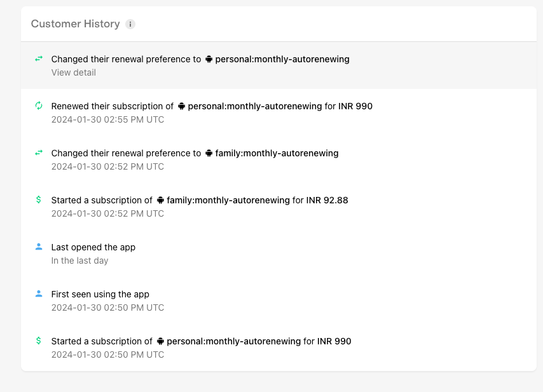Viewport: 543px width, 392px height.
Task: Click the info icon beside Customer History
Action: 130,24
